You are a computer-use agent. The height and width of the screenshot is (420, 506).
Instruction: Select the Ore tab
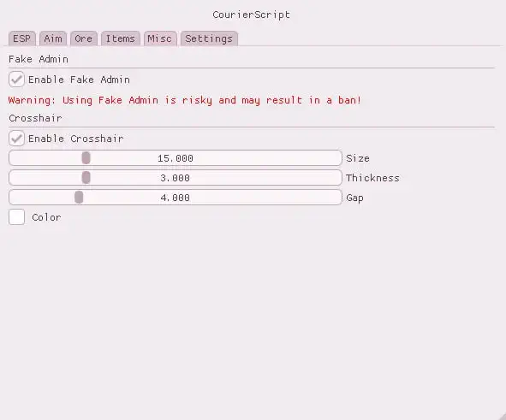point(84,38)
